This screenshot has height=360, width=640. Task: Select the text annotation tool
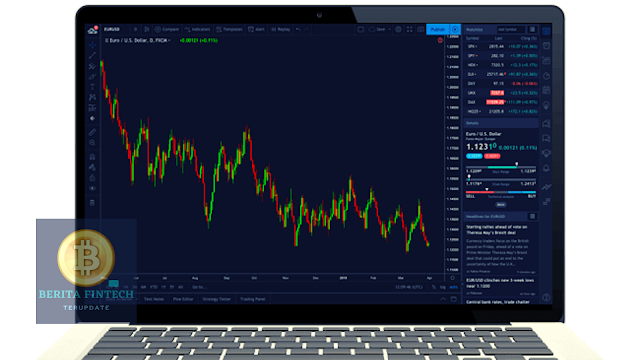[93, 87]
